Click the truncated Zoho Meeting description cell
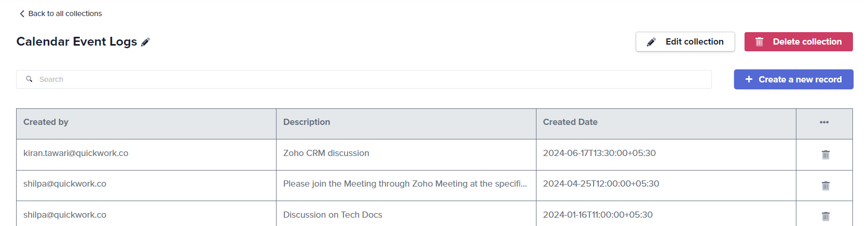 405,184
